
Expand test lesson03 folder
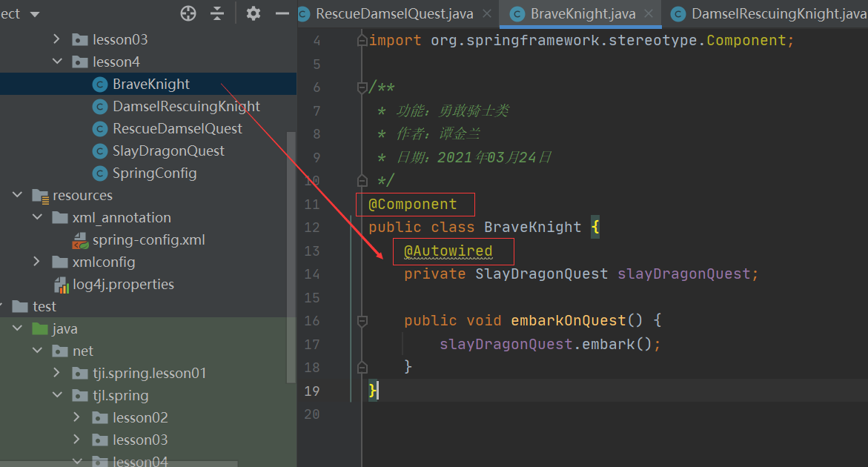pyautogui.click(x=76, y=440)
